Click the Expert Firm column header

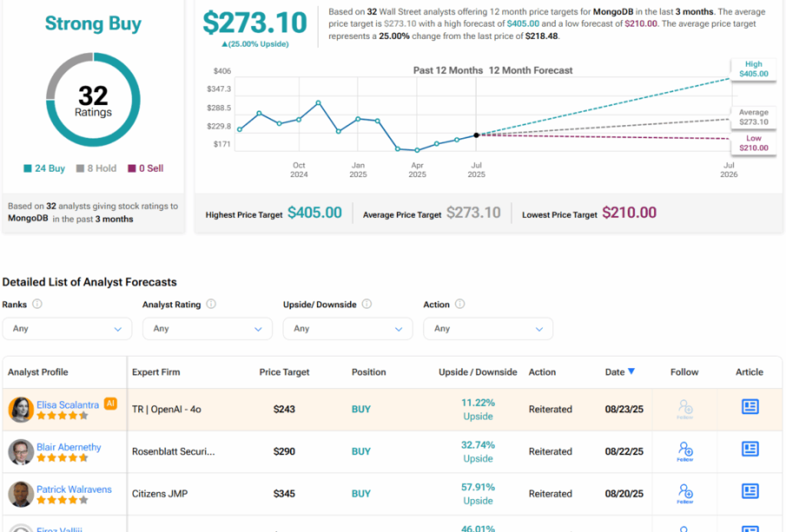pos(155,372)
